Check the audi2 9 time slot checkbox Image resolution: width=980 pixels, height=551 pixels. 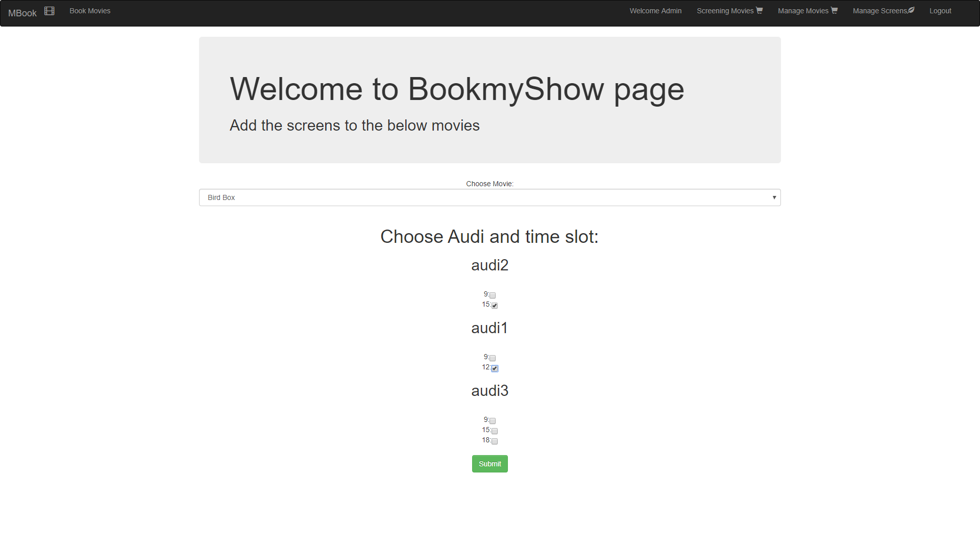point(493,295)
